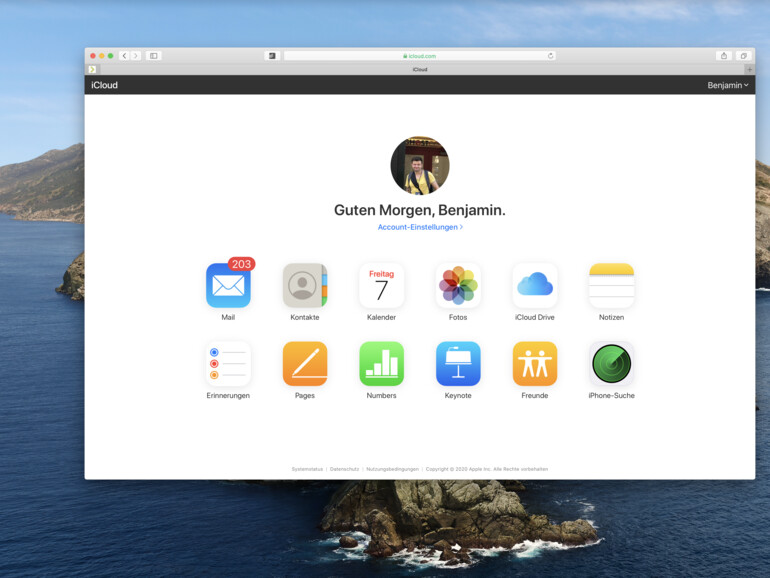Click the iCloud logo in header

point(104,85)
